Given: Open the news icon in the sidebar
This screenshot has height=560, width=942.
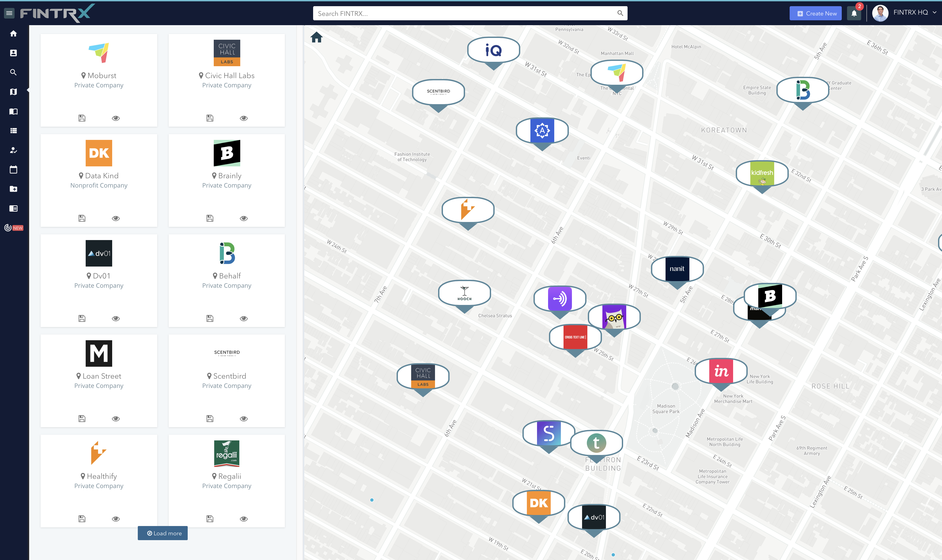Looking at the screenshot, I should (13, 208).
